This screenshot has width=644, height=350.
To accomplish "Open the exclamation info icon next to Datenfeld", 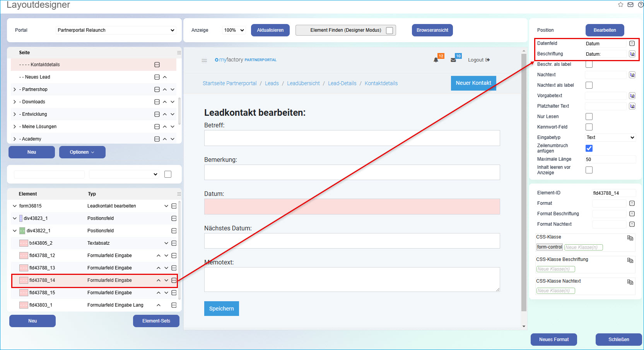I will pyautogui.click(x=633, y=43).
